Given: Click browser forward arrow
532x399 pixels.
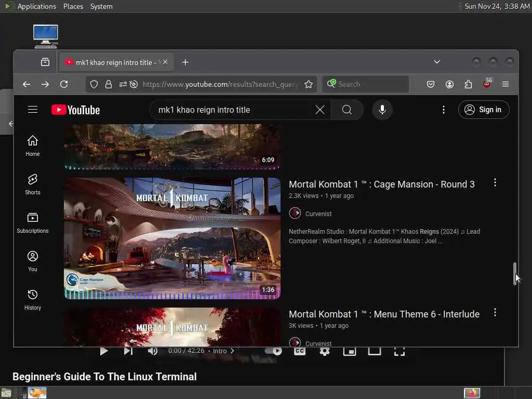Looking at the screenshot, I should pyautogui.click(x=45, y=84).
